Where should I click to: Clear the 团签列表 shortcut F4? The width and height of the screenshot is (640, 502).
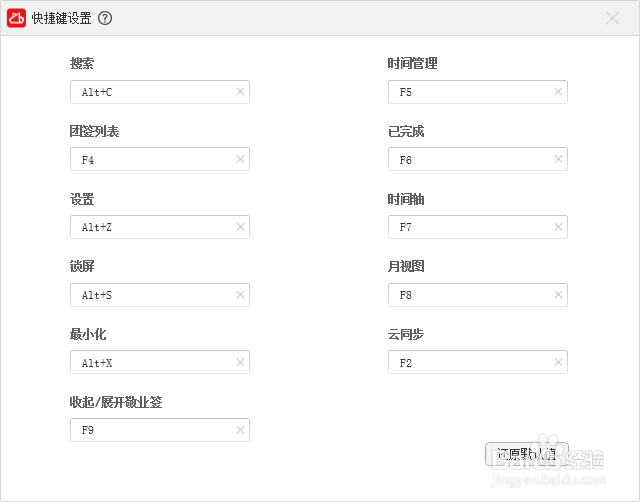(x=240, y=159)
